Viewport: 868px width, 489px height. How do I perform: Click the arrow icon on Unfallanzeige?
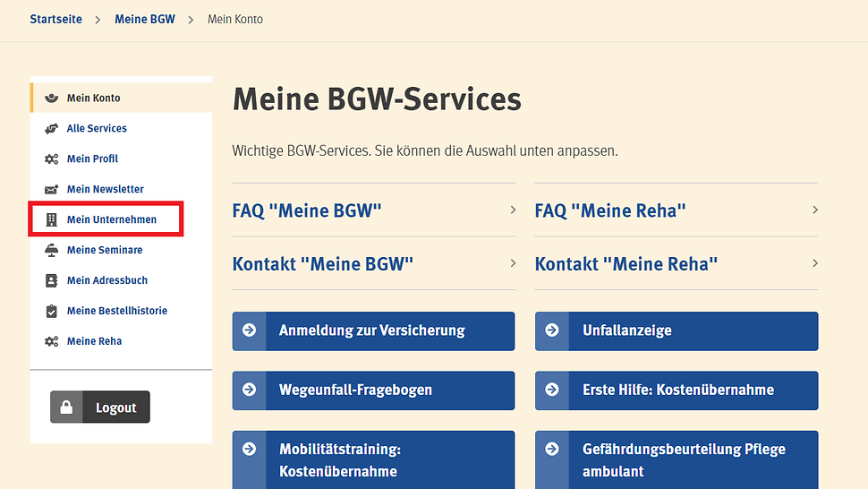point(552,330)
